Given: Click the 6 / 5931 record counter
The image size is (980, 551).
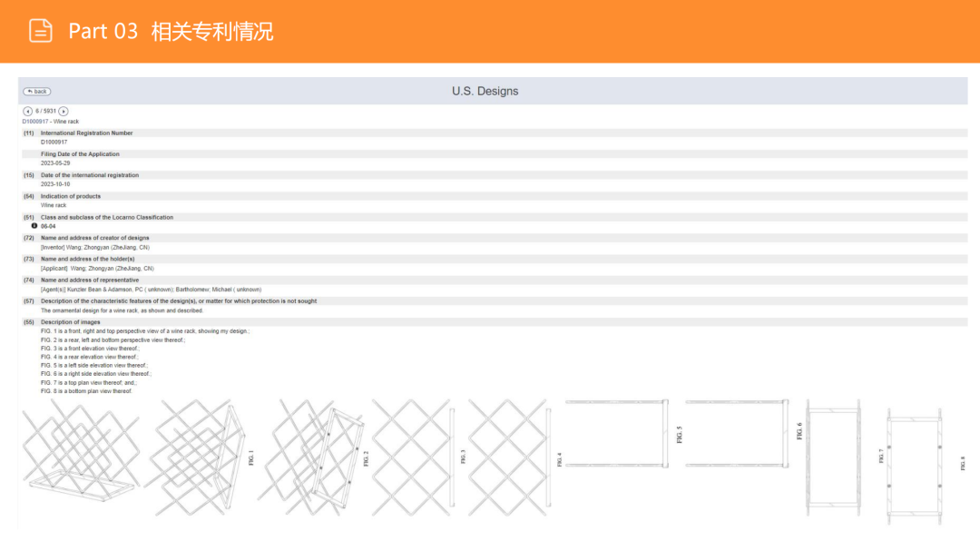Looking at the screenshot, I should 45,112.
